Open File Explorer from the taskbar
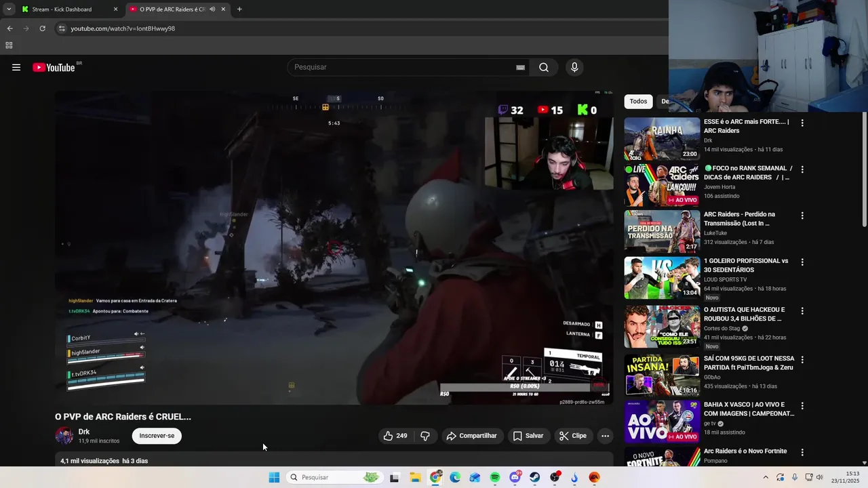The height and width of the screenshot is (488, 868). 415,477
